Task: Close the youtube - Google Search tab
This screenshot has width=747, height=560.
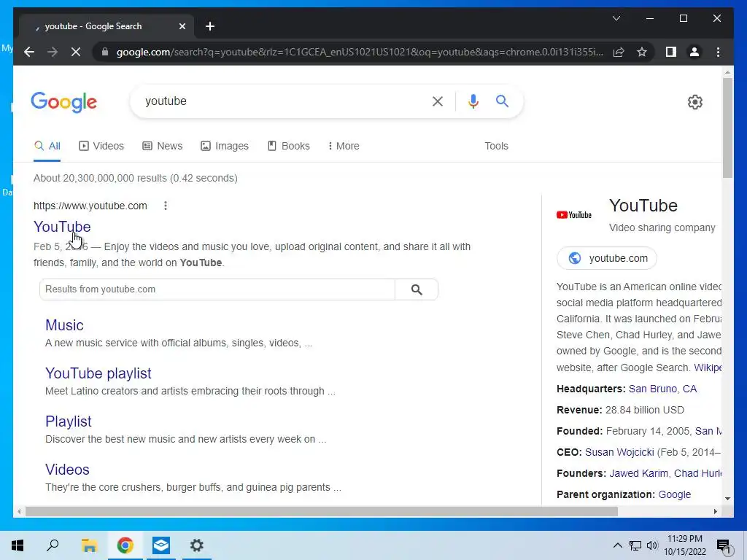Action: point(182,26)
